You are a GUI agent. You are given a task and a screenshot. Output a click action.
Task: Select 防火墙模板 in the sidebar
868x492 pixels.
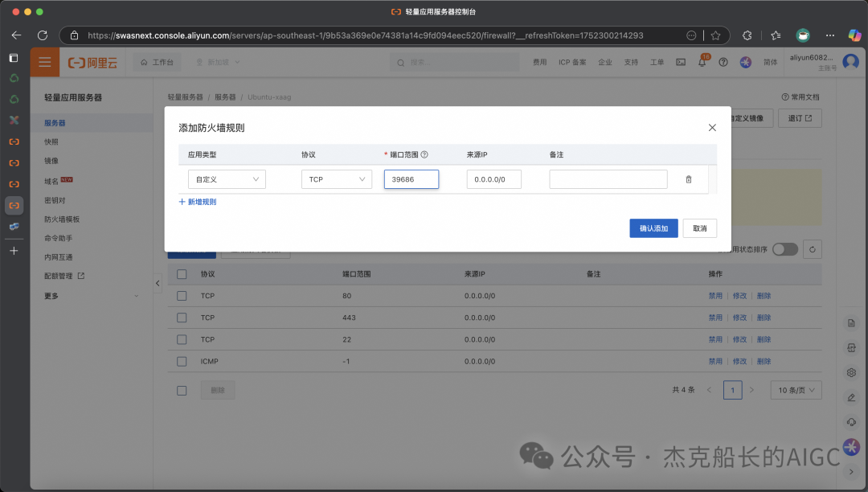(x=62, y=219)
